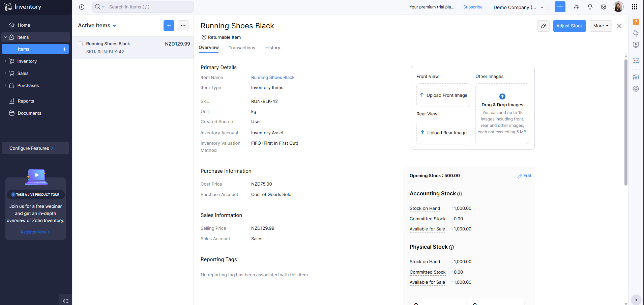Switch to the Transactions tab

242,48
